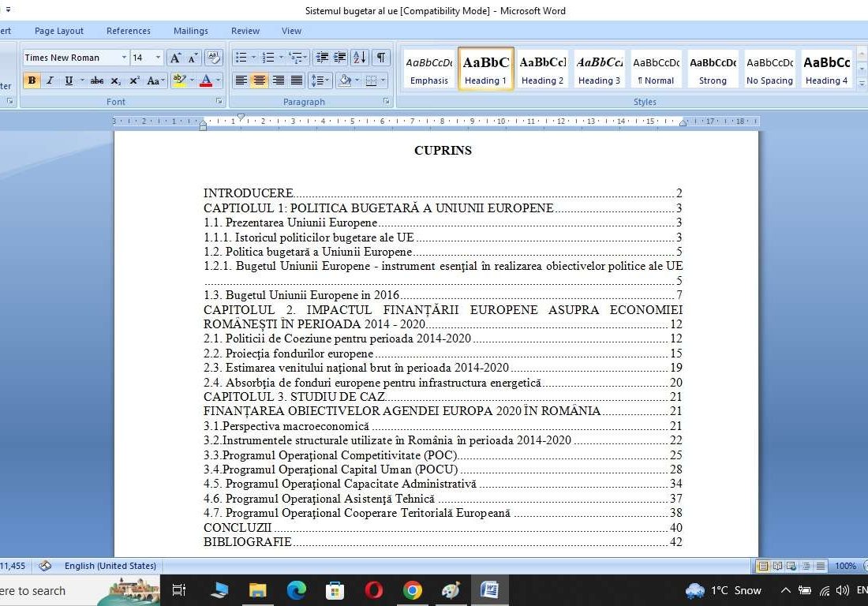Open the Times New Roman font dropdown
Image resolution: width=868 pixels, height=606 pixels.
click(x=124, y=58)
